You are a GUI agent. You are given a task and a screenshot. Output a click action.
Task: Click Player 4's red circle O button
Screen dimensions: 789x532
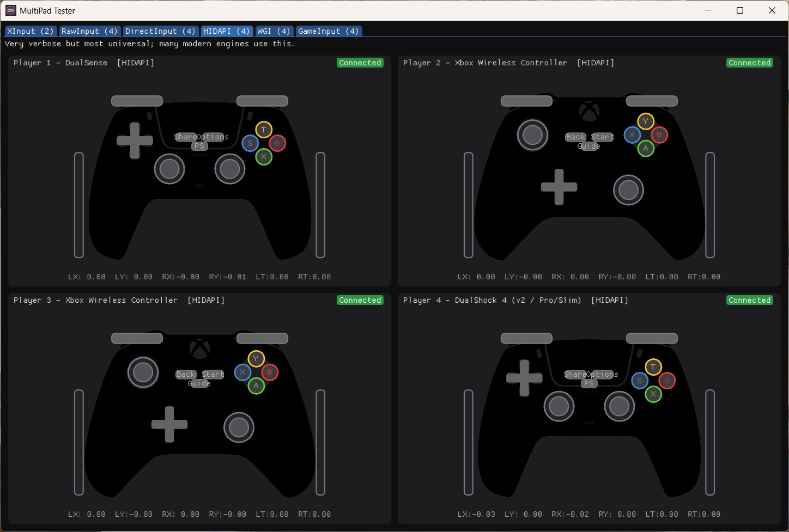click(x=667, y=381)
